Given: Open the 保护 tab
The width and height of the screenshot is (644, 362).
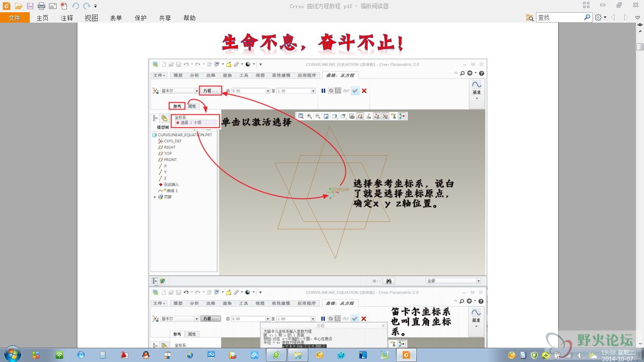Looking at the screenshot, I should coord(140,18).
